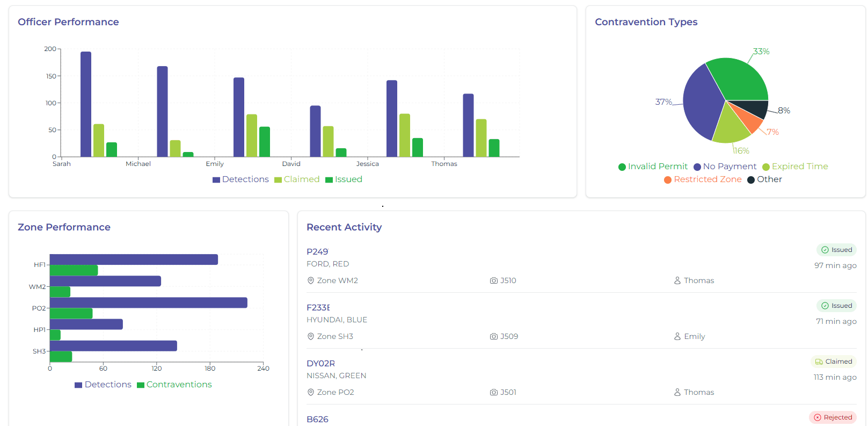Screen dimensions: 868x426
Task: Click the 'HYUNDAI, BLUE' vehicle text
Action: (337, 320)
